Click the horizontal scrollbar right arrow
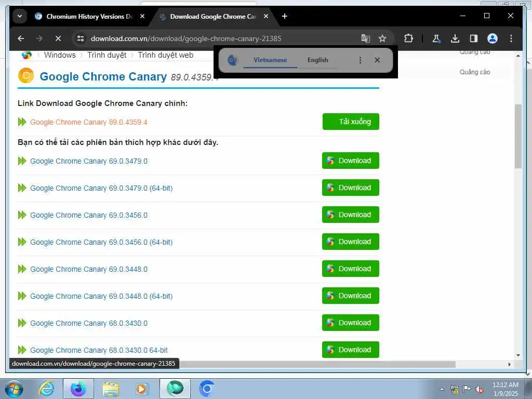Viewport: 532px width, 399px height. [x=509, y=364]
